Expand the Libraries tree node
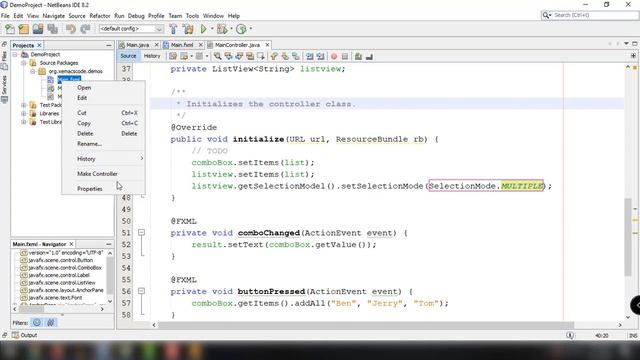Viewport: 640px width, 360px height. click(x=24, y=113)
